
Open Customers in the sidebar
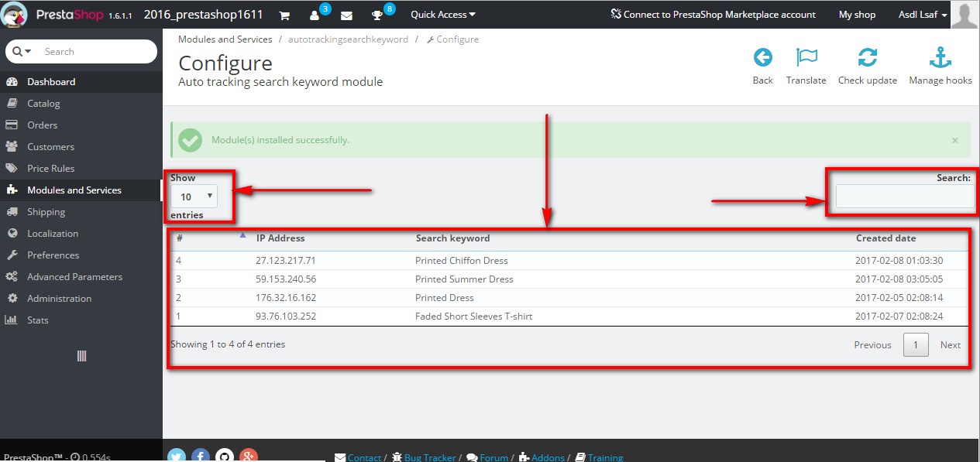pyautogui.click(x=81, y=147)
